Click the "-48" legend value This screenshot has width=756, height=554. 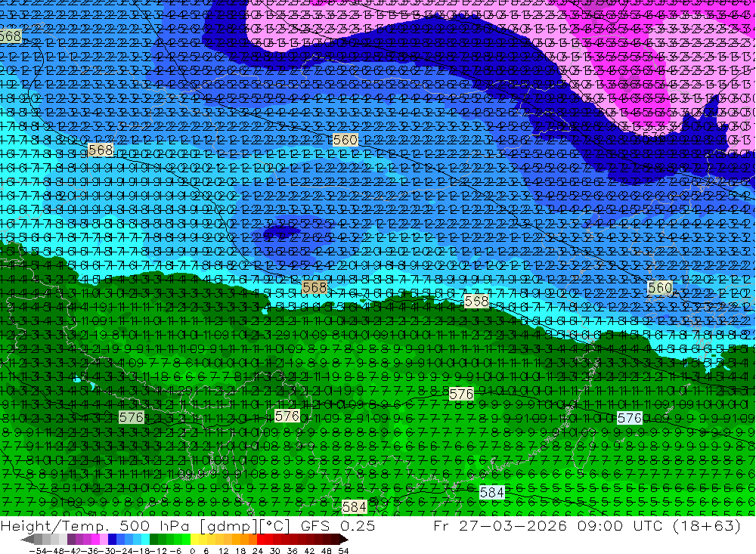click(55, 551)
